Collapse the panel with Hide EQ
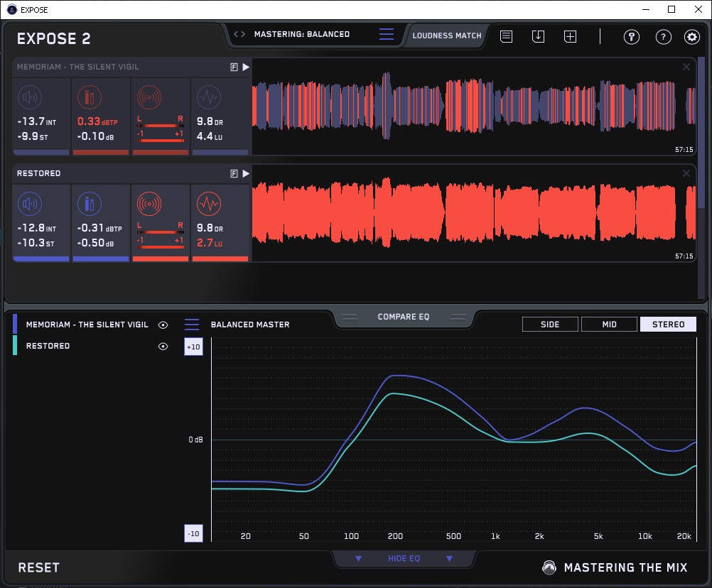The image size is (712, 588). (404, 559)
